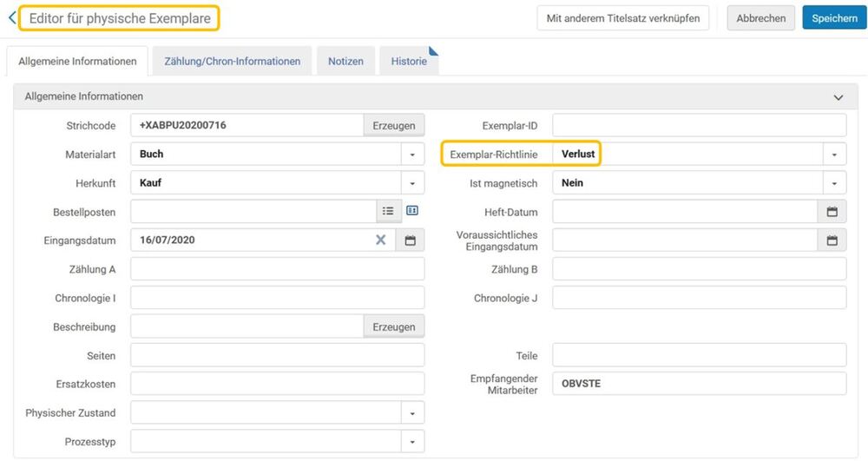
Task: Switch to the Zählung/Chron-Informationen tab
Action: pyautogui.click(x=232, y=61)
